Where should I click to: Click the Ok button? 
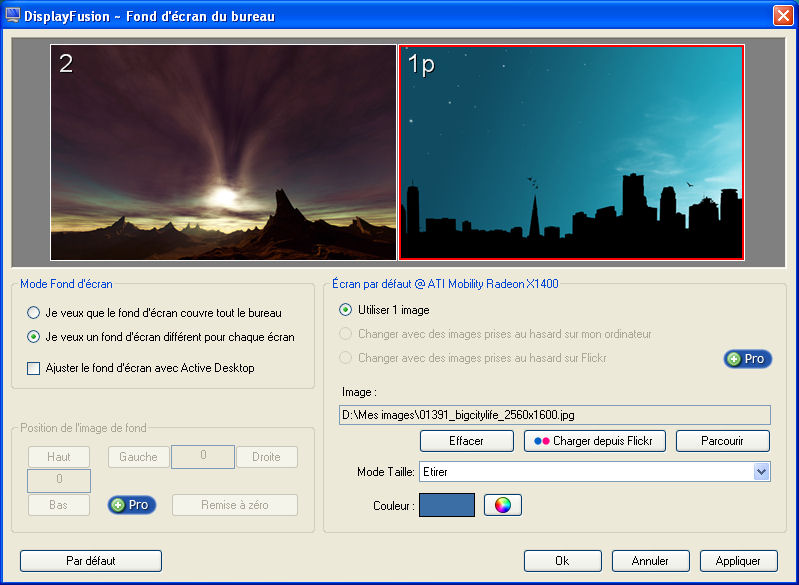tap(562, 561)
